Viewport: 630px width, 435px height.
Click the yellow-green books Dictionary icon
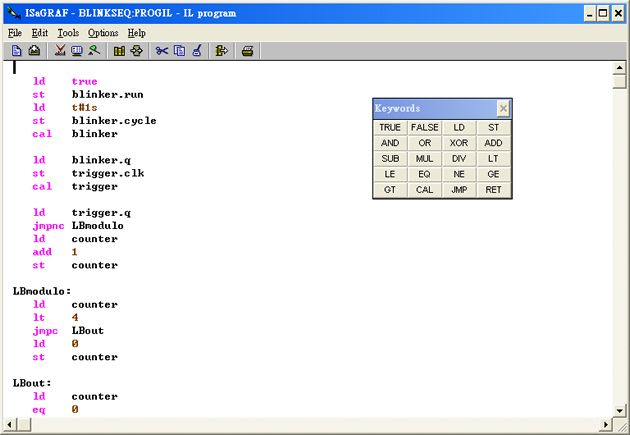tap(119, 50)
